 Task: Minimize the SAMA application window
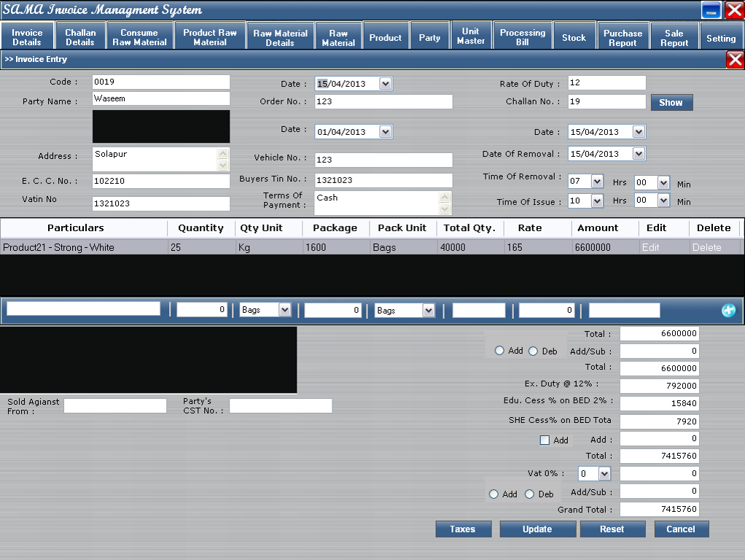[x=711, y=10]
